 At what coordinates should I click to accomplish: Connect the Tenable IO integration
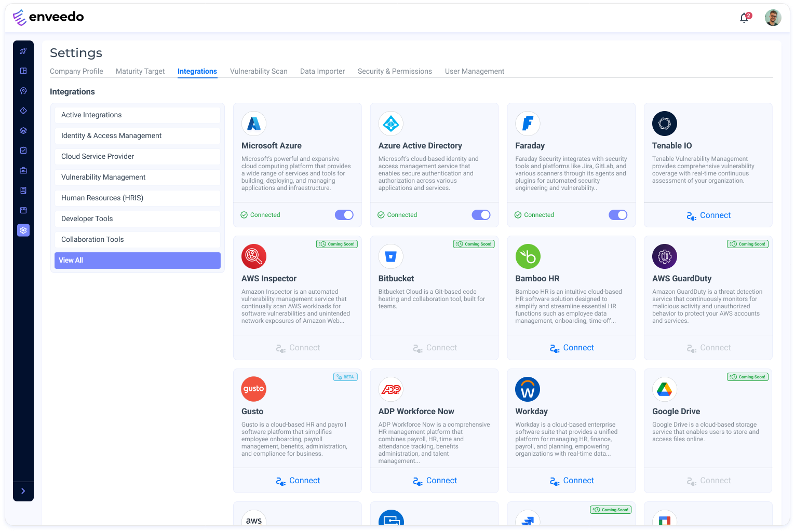tap(708, 215)
